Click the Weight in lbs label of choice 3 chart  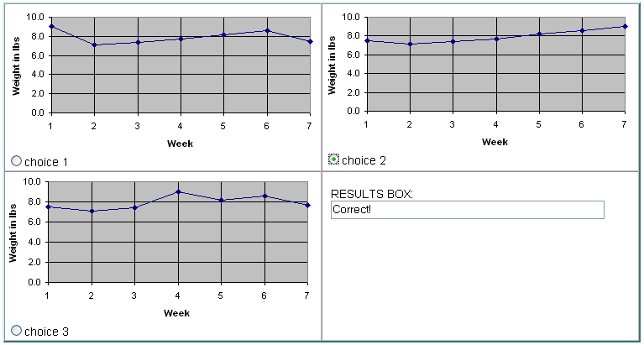13,233
